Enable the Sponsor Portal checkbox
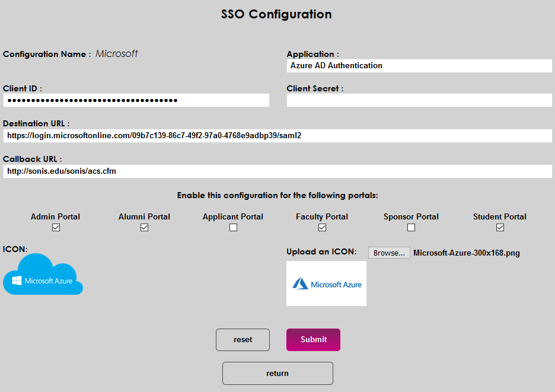 (x=411, y=227)
